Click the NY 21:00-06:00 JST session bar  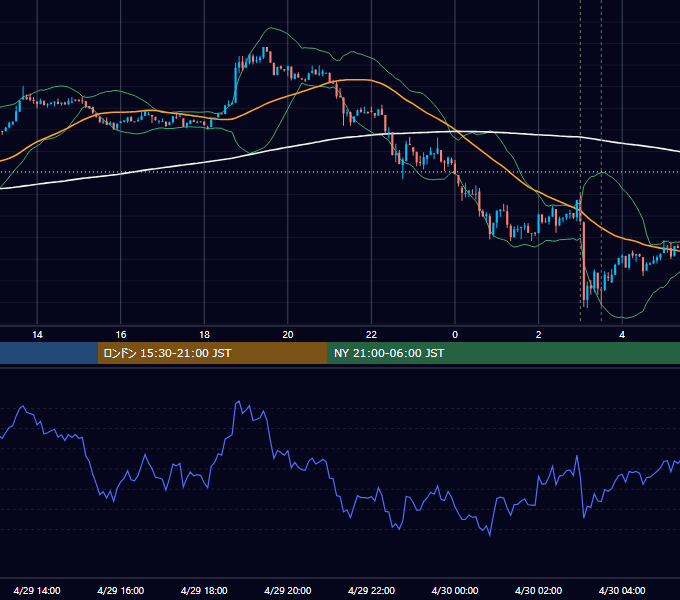pyautogui.click(x=503, y=353)
